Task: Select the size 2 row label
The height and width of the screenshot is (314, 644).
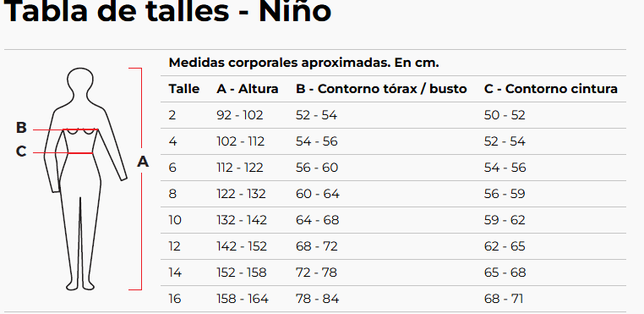Action: click(x=172, y=115)
